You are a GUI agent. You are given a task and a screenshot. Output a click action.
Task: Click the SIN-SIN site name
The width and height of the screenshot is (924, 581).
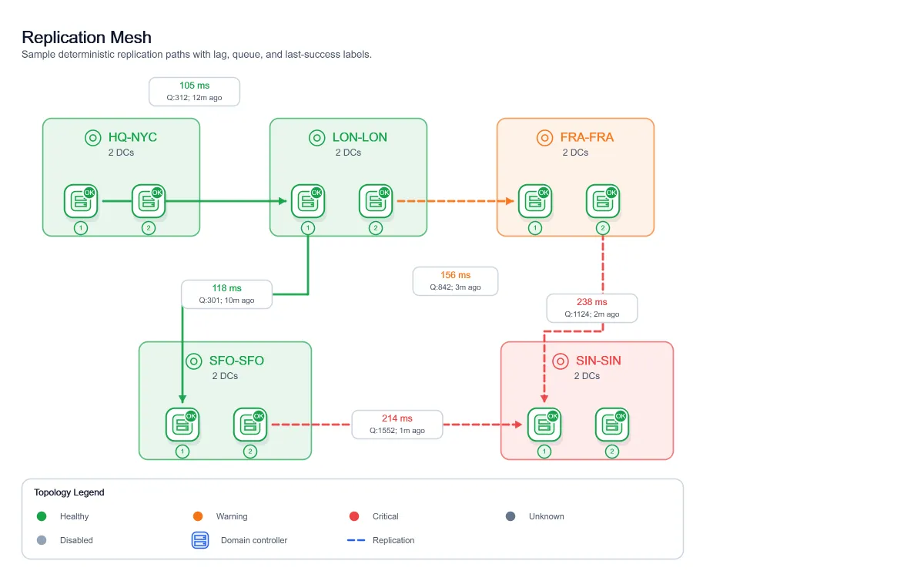tap(598, 361)
